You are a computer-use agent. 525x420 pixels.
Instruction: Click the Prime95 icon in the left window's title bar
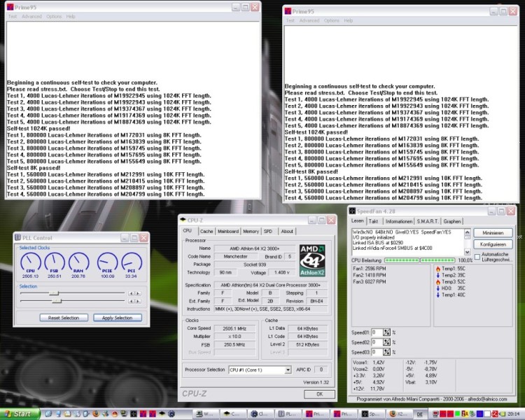(x=10, y=7)
